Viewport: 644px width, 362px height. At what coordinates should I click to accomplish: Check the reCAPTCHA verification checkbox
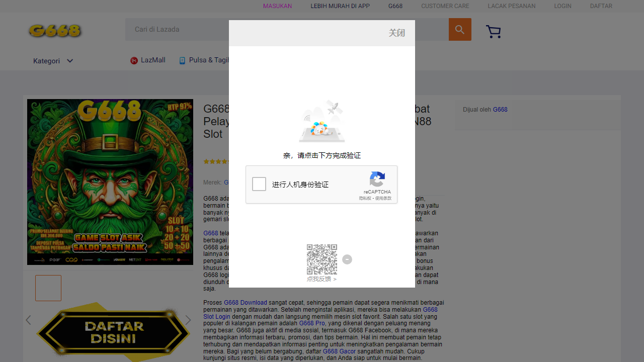[x=259, y=184]
